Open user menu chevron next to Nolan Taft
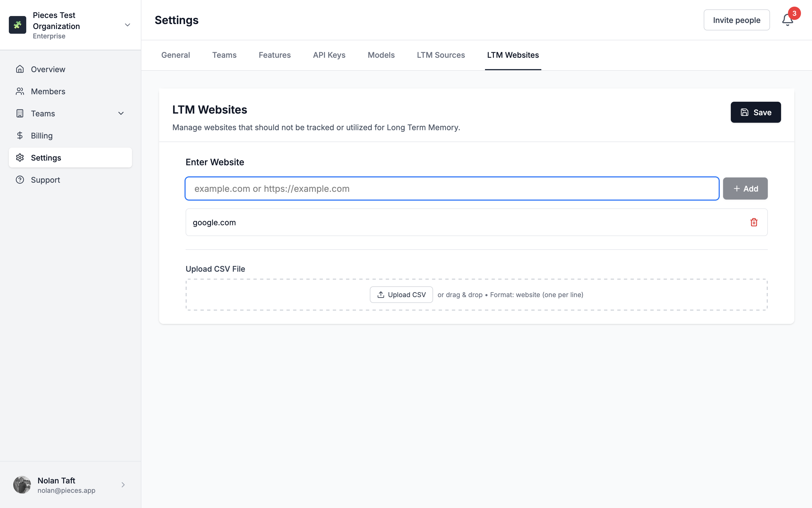Image resolution: width=812 pixels, height=508 pixels. [123, 485]
